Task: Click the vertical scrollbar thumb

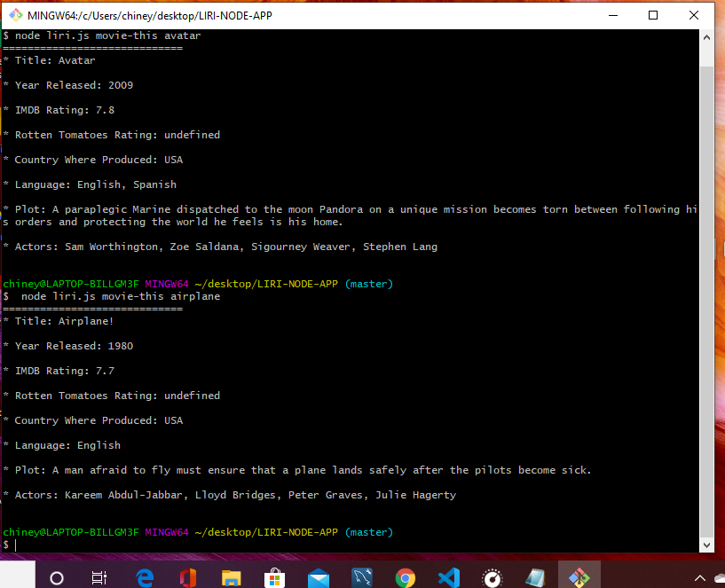Action: [x=706, y=302]
